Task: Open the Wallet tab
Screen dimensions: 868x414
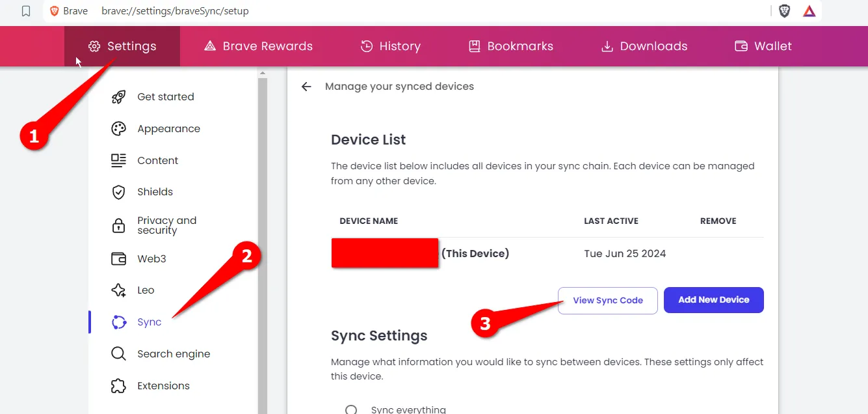Action: point(763,46)
